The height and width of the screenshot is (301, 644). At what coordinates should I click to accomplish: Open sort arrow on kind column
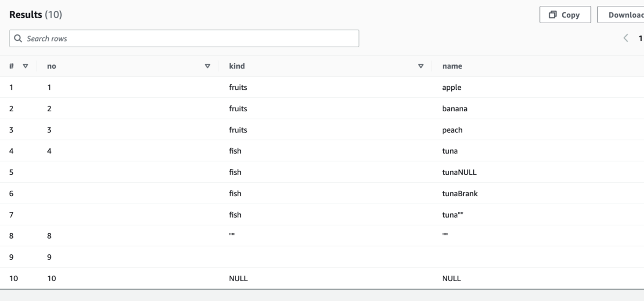[421, 66]
